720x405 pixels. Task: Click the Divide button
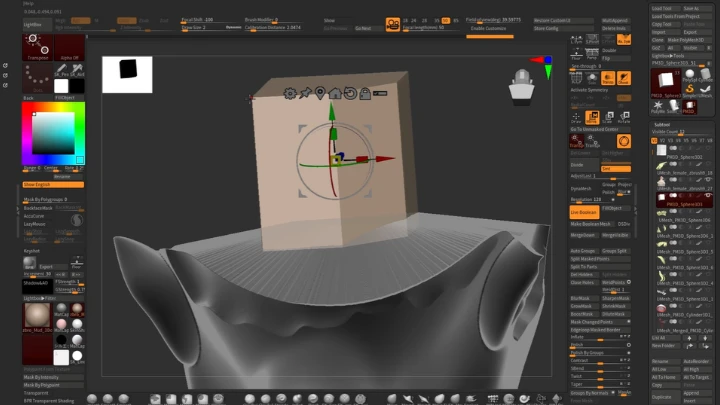point(584,165)
